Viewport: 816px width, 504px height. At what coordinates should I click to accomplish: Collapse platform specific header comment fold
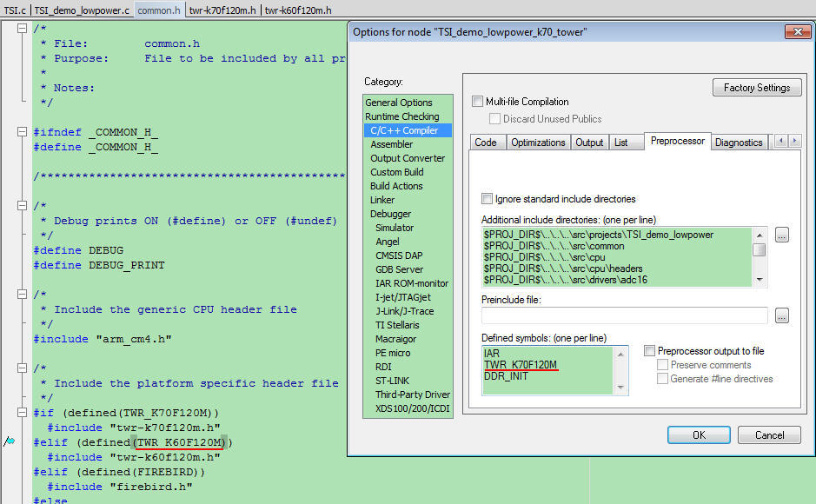(22, 368)
